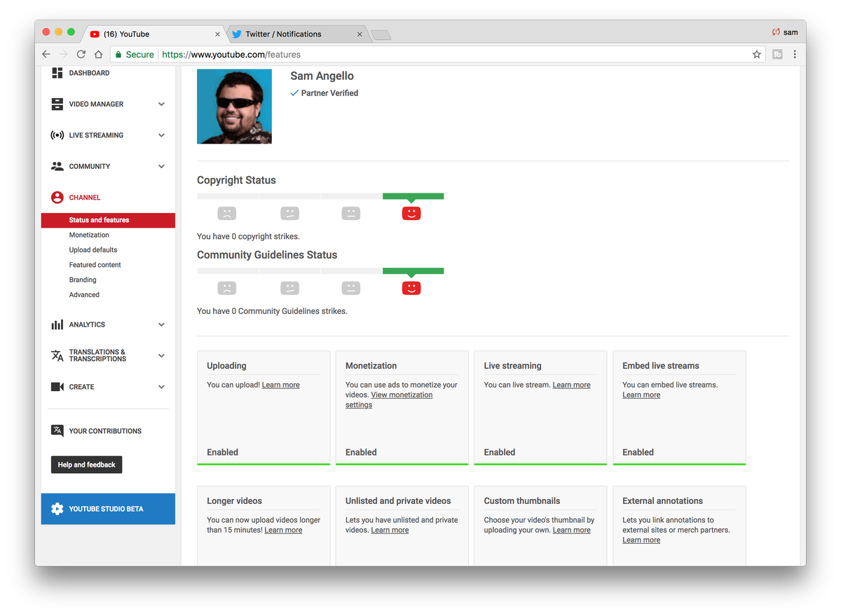Screen dimensions: 841x616
Task: Click the browser back arrow
Action: 46,54
